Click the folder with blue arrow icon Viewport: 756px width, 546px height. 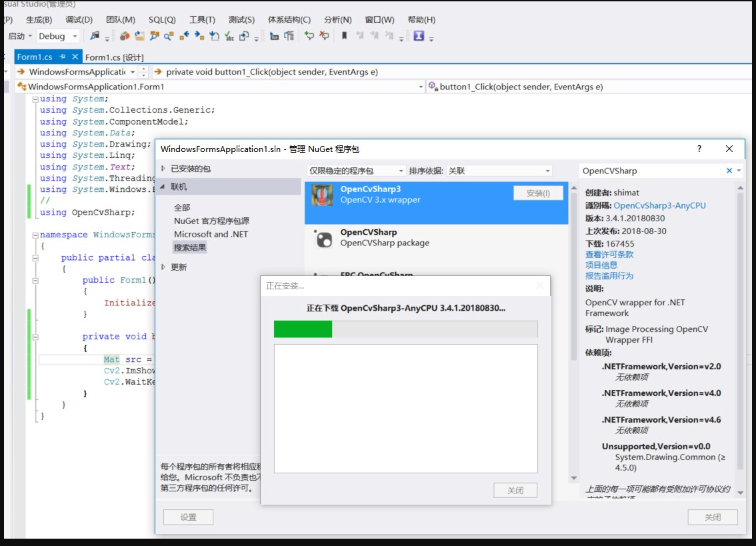pyautogui.click(x=139, y=36)
